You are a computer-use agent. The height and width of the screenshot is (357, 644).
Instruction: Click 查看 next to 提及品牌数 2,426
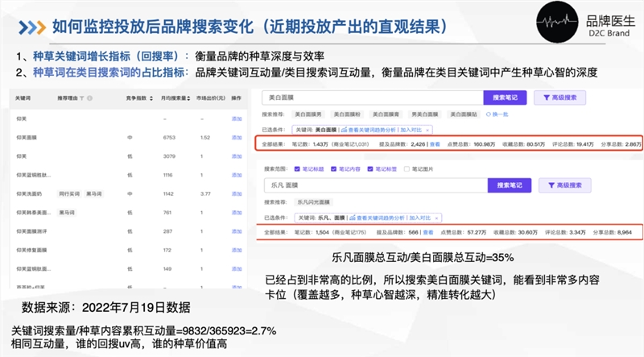click(x=435, y=144)
